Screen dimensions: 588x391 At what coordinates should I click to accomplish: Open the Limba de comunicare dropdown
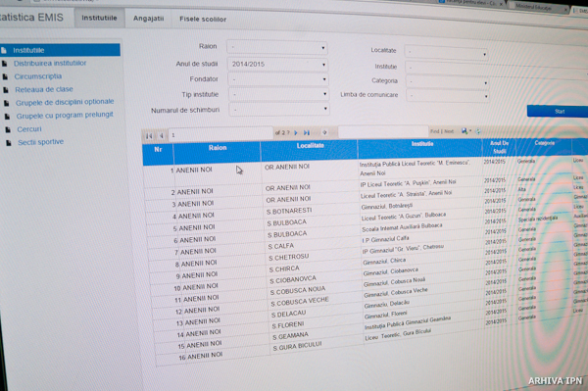(448, 96)
